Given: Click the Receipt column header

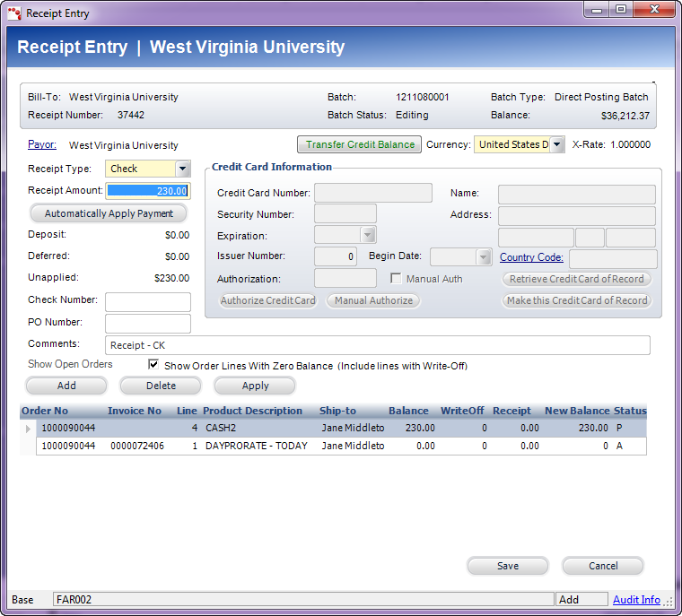Looking at the screenshot, I should click(511, 411).
